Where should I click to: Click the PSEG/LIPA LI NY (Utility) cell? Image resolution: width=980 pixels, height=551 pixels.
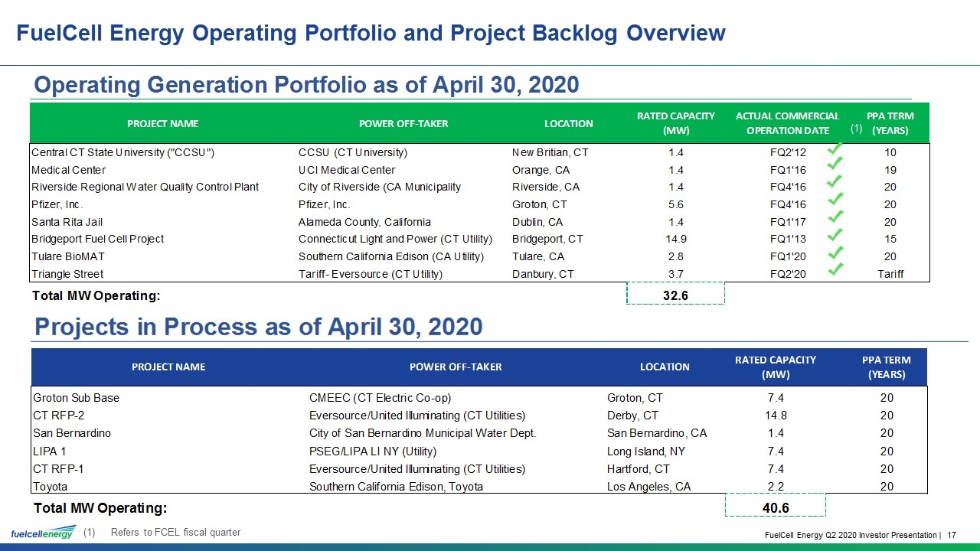click(373, 452)
